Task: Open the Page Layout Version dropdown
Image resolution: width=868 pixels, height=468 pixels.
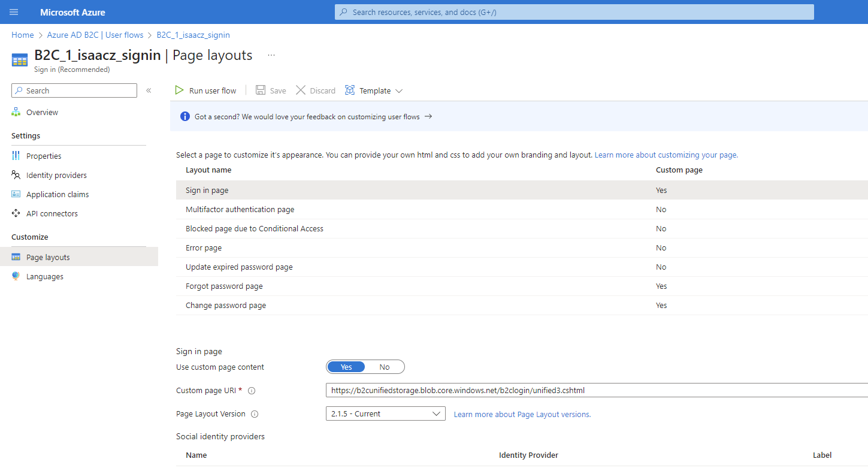Action: [386, 413]
